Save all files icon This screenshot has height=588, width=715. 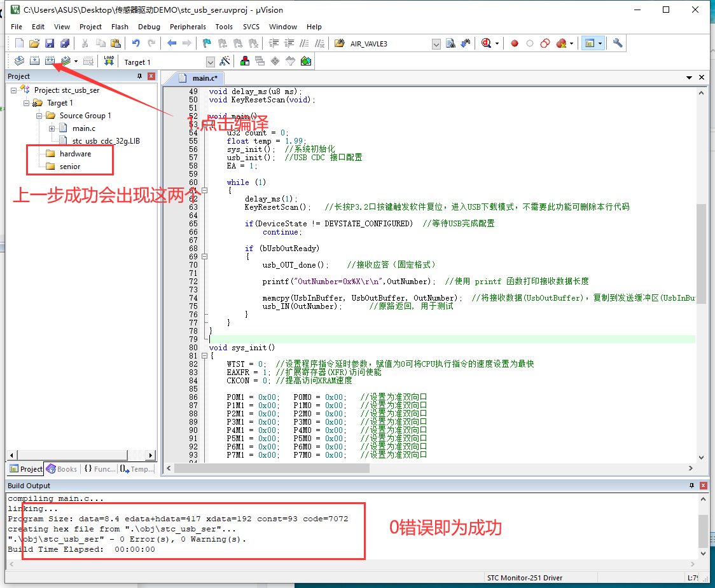[x=65, y=43]
